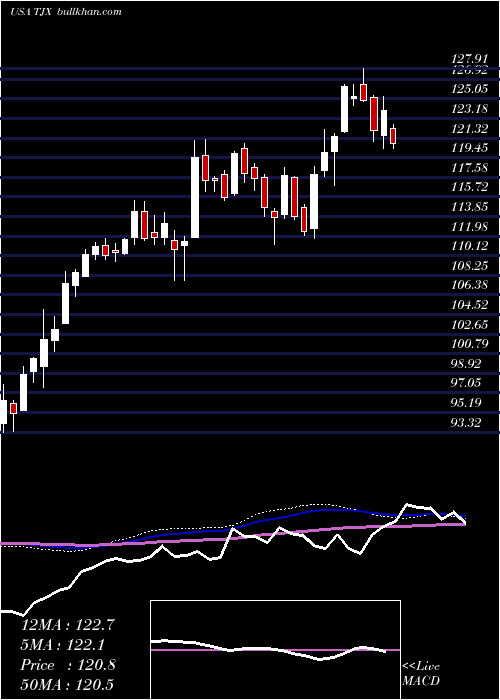Click the last red candlestick on the chart
Image resolution: width=500 pixels, height=700 pixels.
click(x=393, y=136)
